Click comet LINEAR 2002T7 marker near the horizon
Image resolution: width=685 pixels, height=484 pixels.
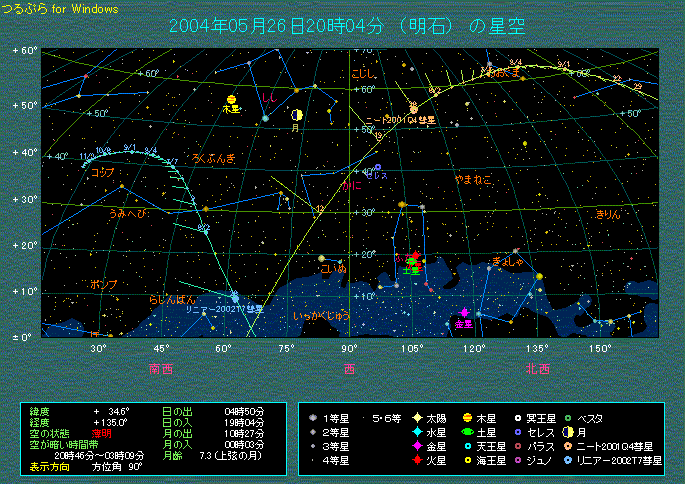pos(234,297)
